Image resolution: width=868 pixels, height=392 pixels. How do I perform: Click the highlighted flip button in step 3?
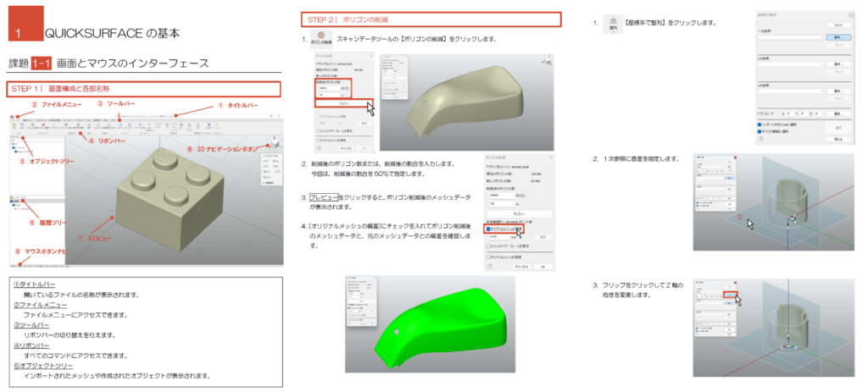(x=730, y=295)
